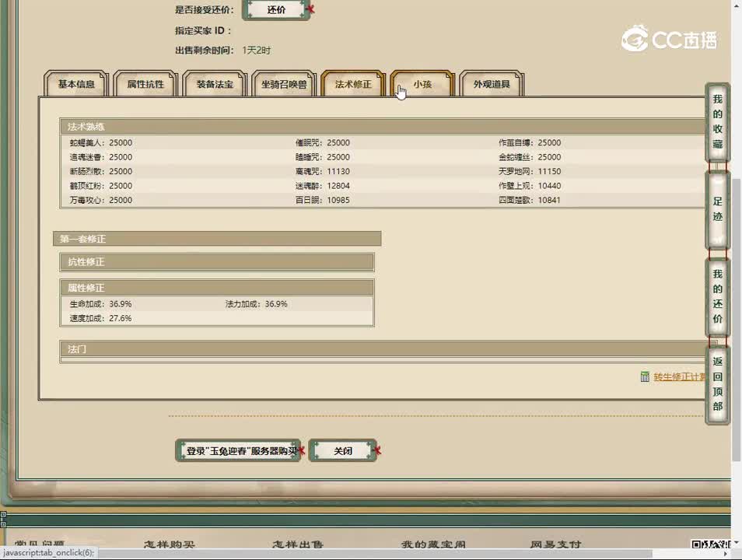
Task: Click the horizontal scrollbar at bottom
Action: [374, 553]
